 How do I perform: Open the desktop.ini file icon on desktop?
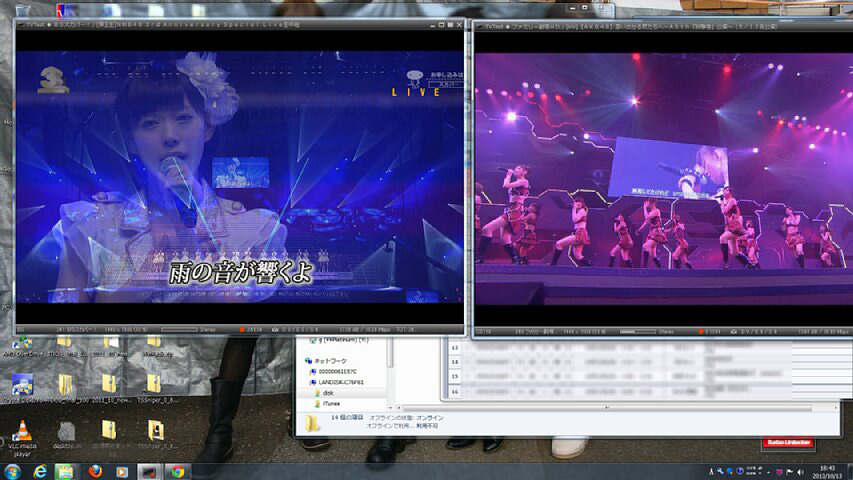pos(66,432)
